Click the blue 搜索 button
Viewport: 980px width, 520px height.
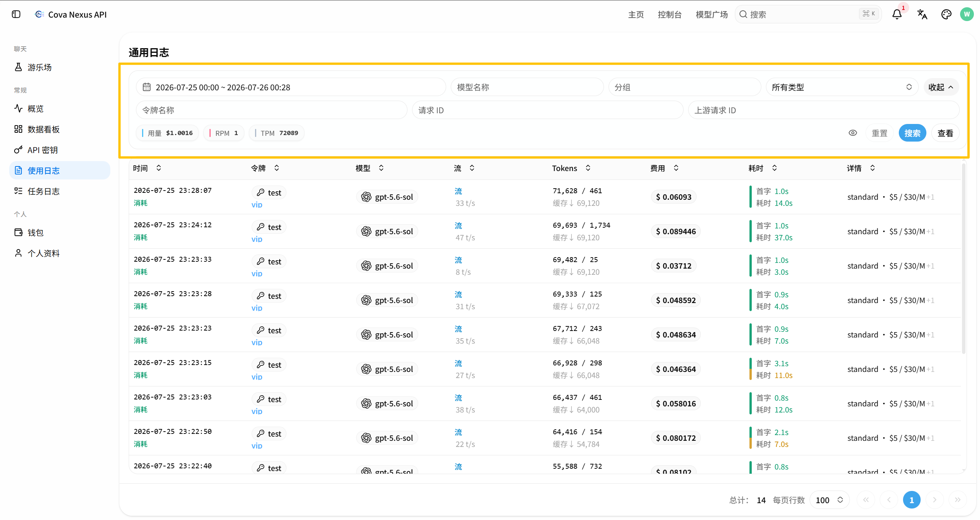[912, 133]
